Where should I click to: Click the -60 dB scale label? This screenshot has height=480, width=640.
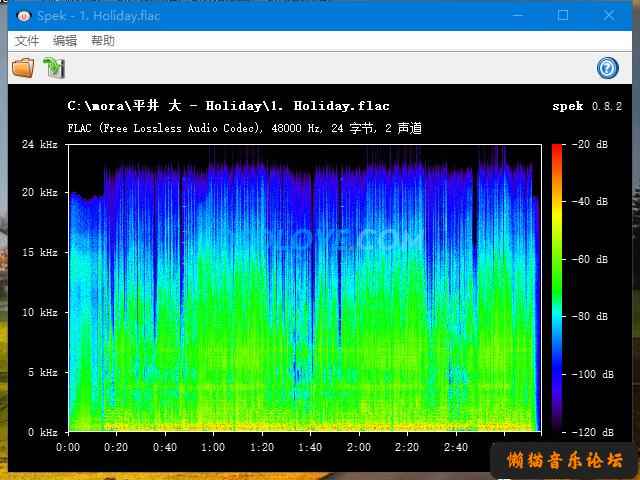click(x=590, y=259)
